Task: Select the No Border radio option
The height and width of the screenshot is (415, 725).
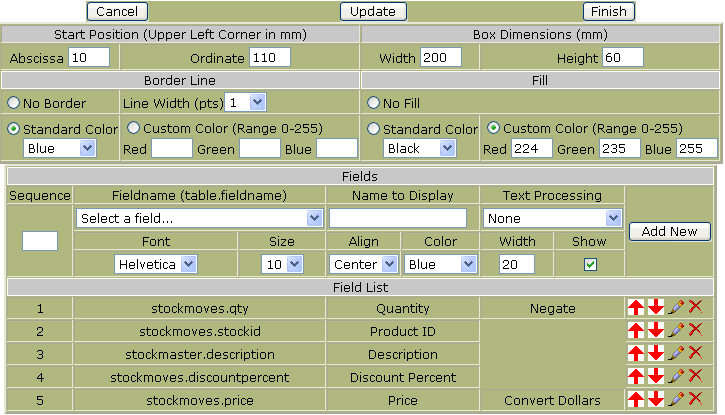Action: tap(14, 103)
